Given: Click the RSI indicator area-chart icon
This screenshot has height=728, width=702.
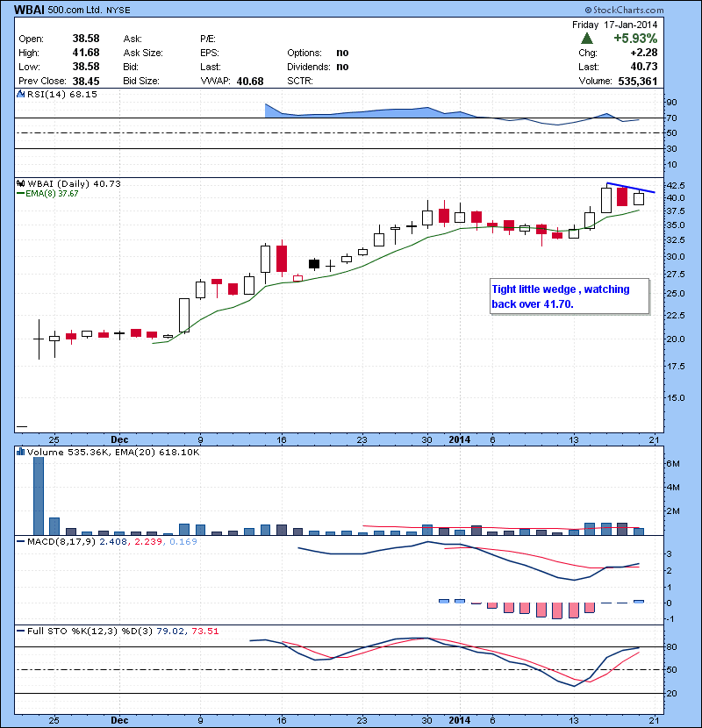Looking at the screenshot, I should click(x=20, y=94).
